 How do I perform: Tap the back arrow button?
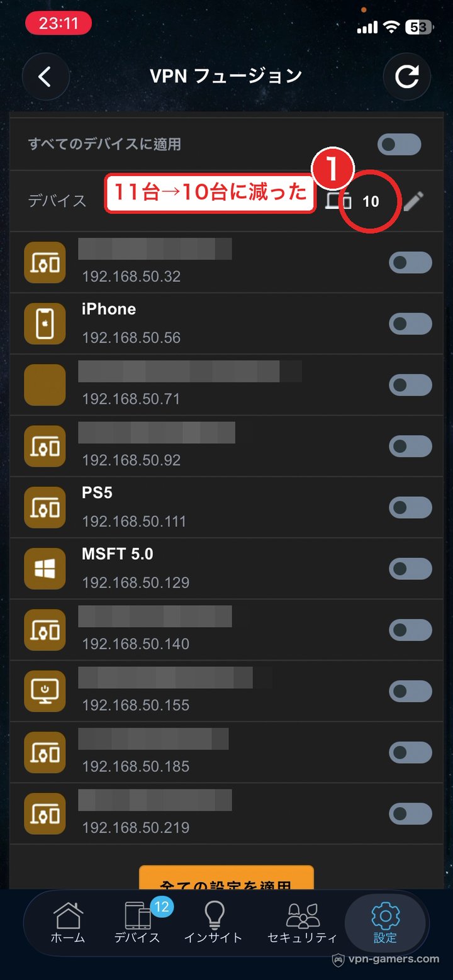point(44,77)
